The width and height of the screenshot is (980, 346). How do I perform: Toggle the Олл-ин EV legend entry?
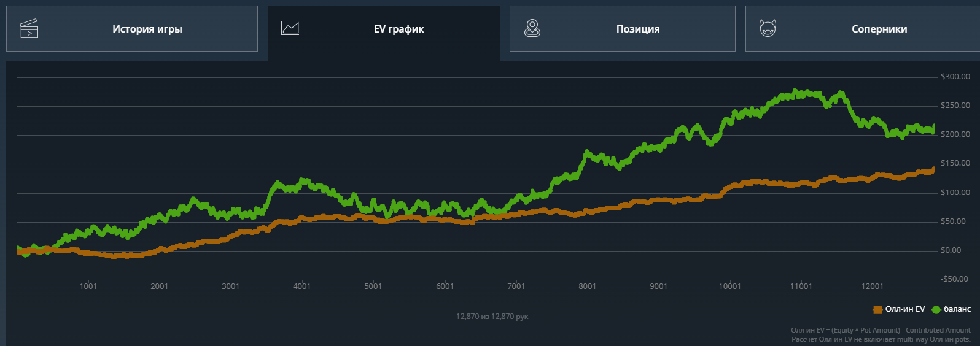[899, 309]
